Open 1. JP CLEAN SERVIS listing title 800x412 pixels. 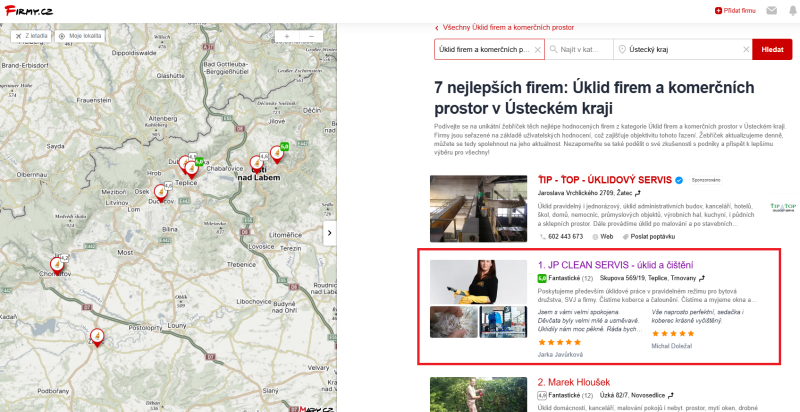pyautogui.click(x=615, y=265)
